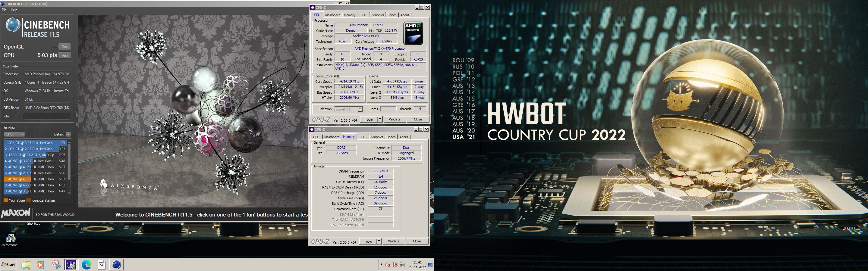Click Tools button in upper CPU-Z
This screenshot has height=271, width=868.
point(369,119)
